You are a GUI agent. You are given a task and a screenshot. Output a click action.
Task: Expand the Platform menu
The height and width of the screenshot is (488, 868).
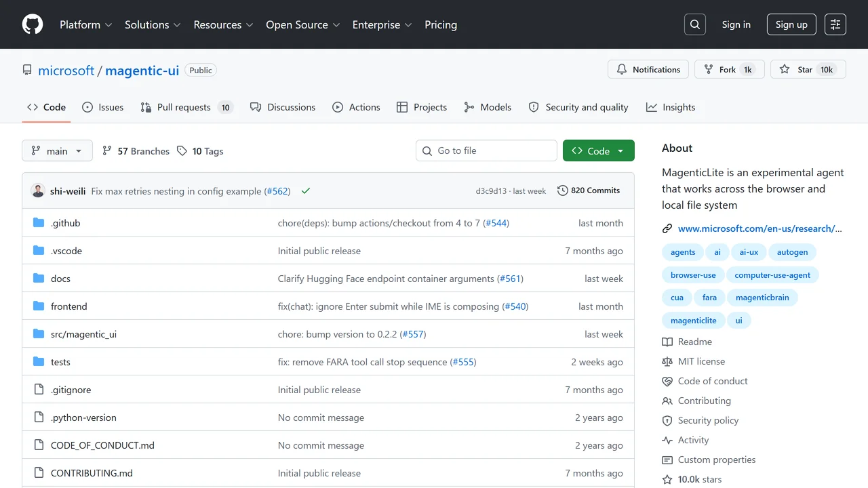[x=86, y=24]
